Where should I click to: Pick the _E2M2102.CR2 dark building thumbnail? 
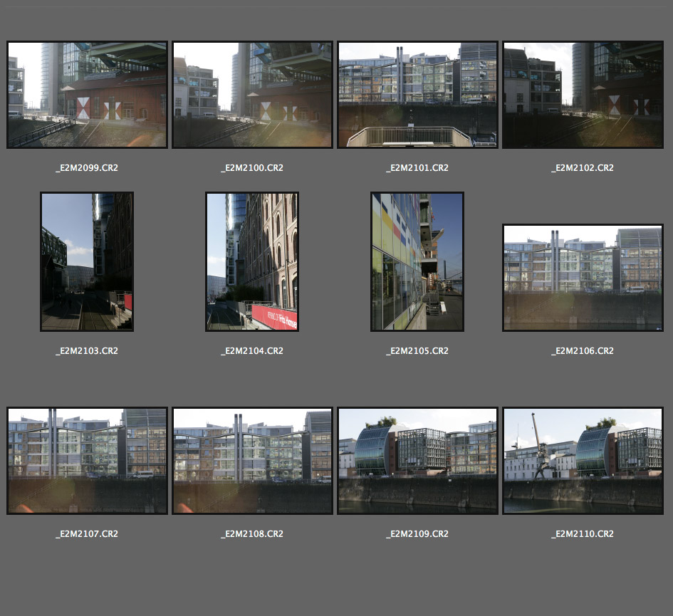click(x=583, y=95)
